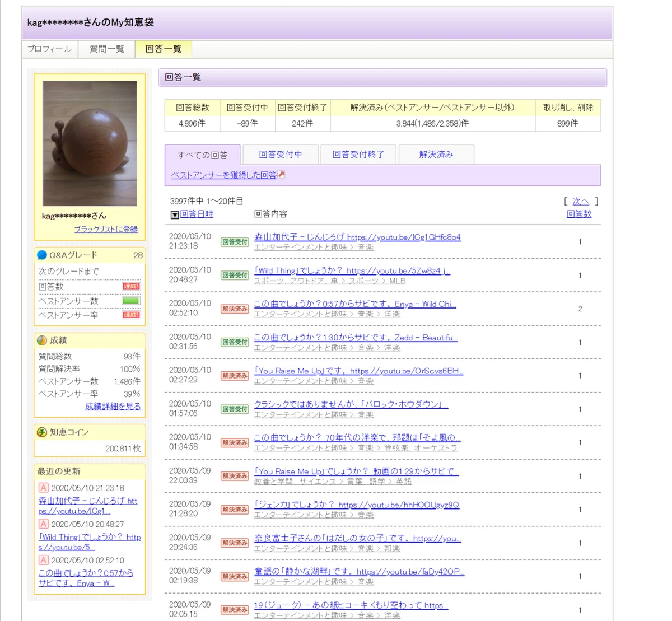Open answer 「You Raise Me Up」でしょうか？ 動画の1:29

356,471
